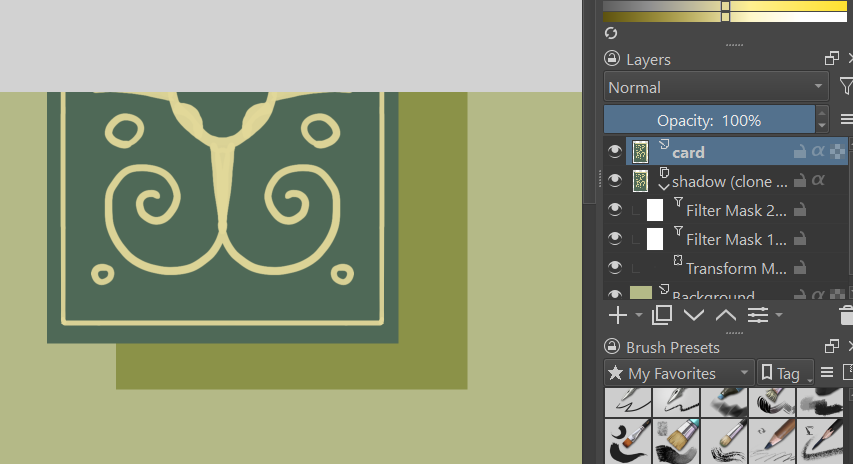
Task: Open the Normal blending mode dropdown
Action: (x=716, y=87)
